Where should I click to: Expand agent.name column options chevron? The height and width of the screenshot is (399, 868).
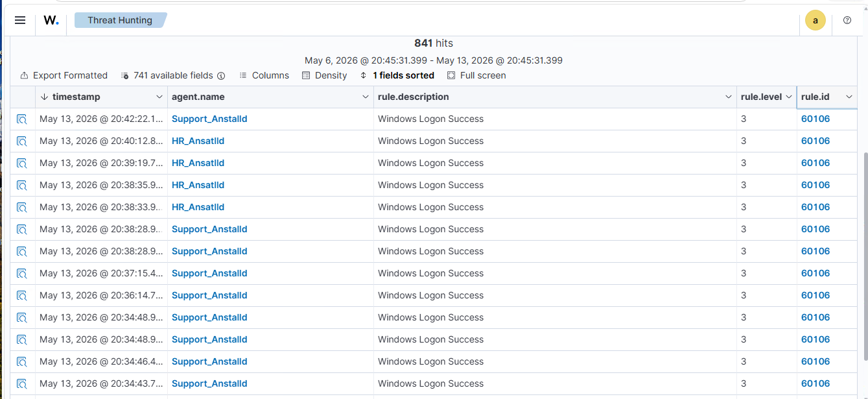click(366, 97)
